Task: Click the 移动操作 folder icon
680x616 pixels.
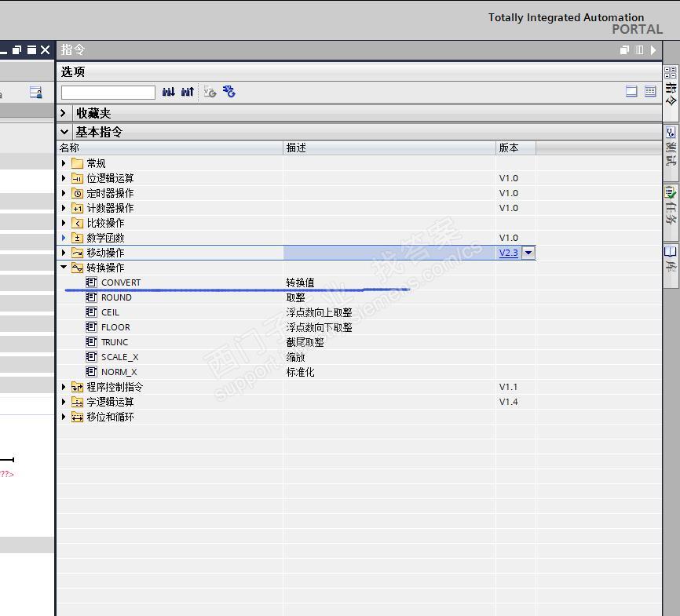Action: (x=77, y=253)
